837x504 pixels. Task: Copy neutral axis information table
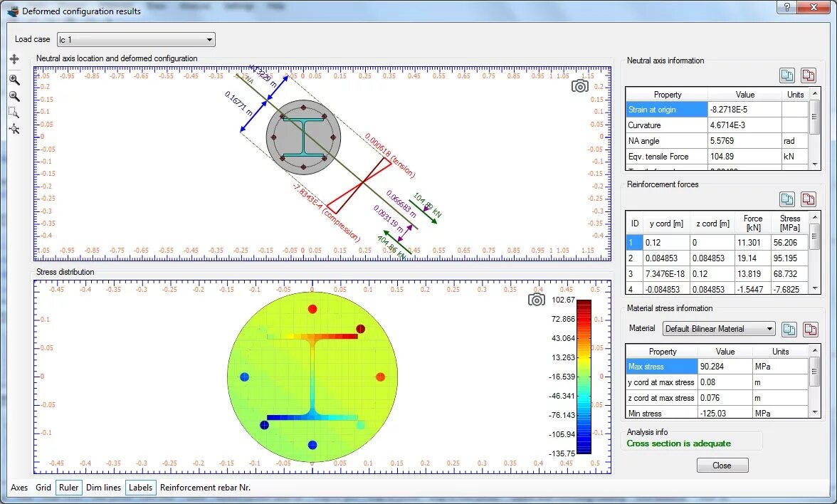[787, 75]
